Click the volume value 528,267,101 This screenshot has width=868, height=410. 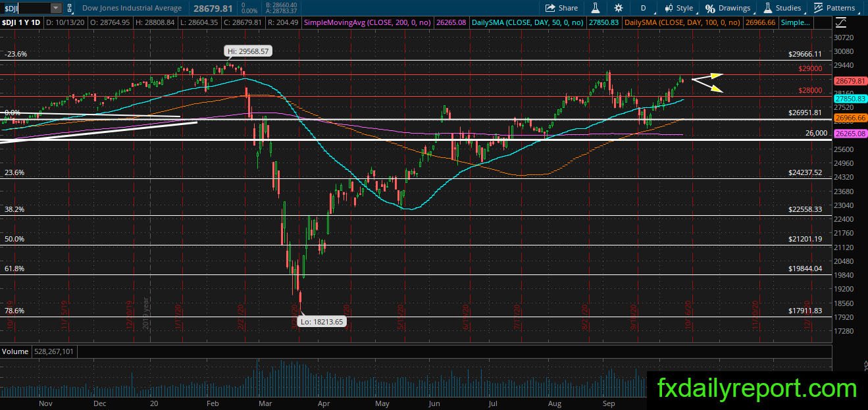click(x=55, y=351)
